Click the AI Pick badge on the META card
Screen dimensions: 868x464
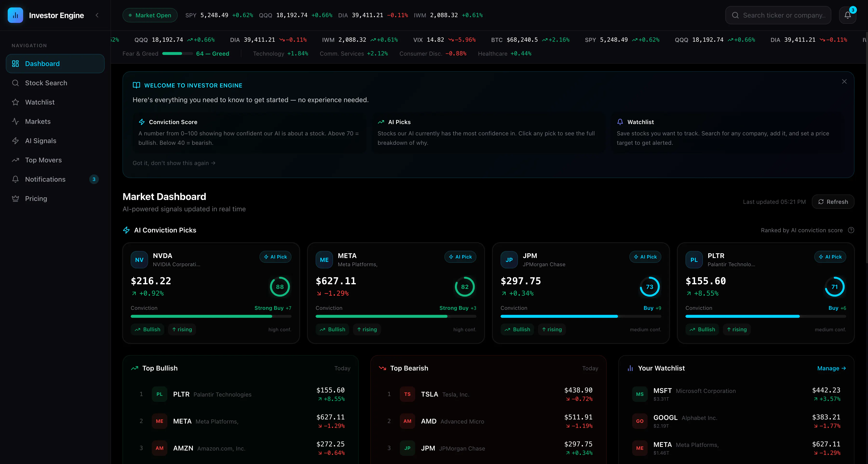[x=460, y=257]
